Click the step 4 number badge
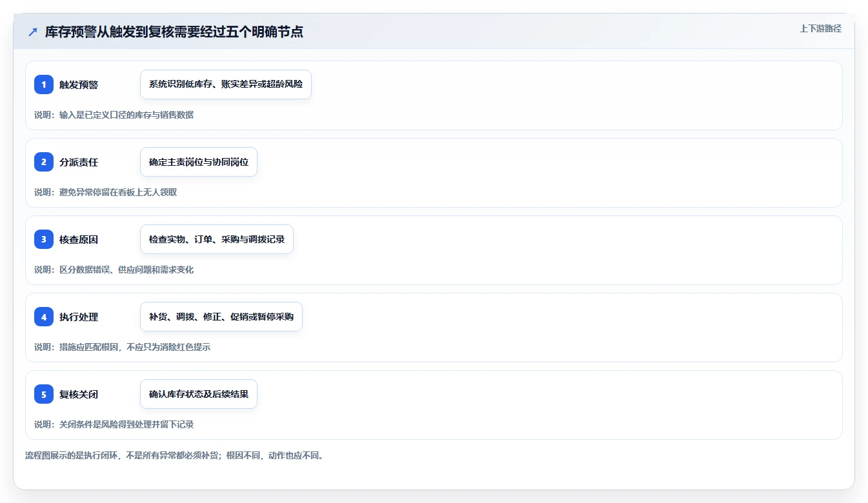This screenshot has width=868, height=503. tap(44, 317)
